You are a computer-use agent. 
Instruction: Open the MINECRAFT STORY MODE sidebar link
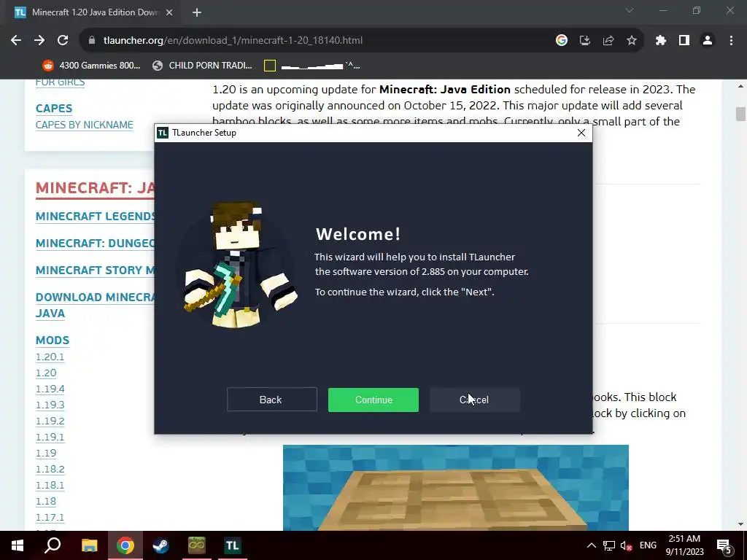[96, 271]
